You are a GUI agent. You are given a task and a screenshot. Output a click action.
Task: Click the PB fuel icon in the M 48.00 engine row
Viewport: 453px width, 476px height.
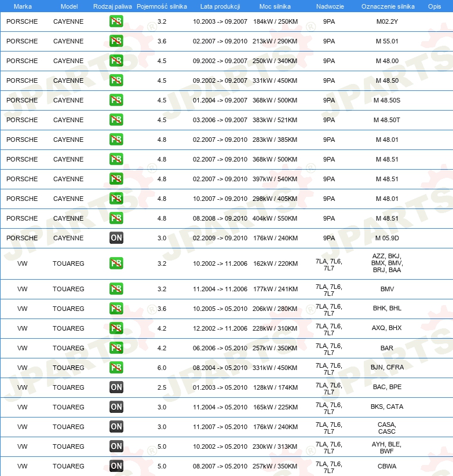(x=116, y=61)
